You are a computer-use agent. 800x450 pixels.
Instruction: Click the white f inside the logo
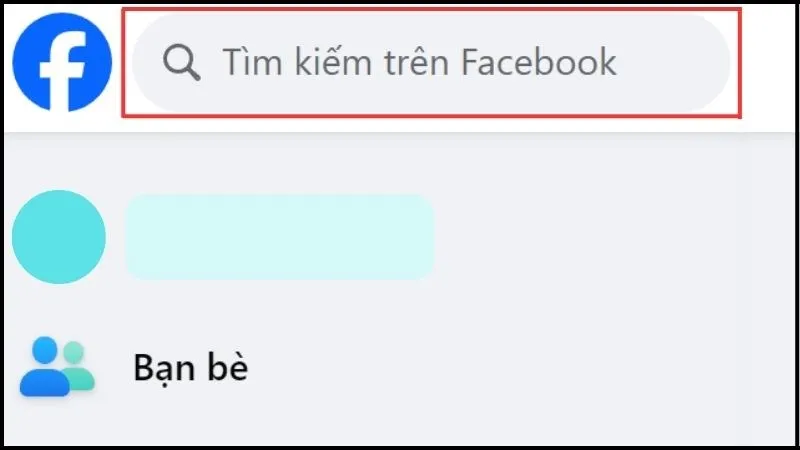[x=63, y=71]
